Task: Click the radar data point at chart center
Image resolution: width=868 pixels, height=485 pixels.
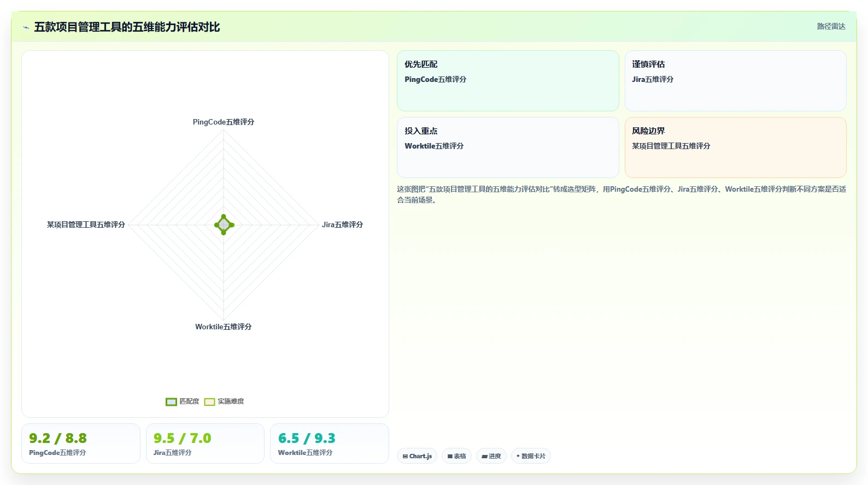Action: click(x=224, y=224)
